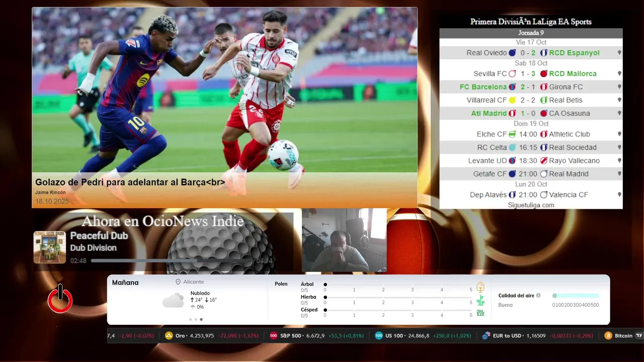
Task: Click the Calidad del aire label
Action: click(516, 296)
